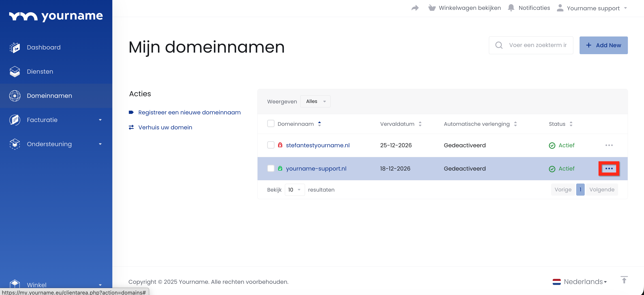Click the green lock icon beside yourname-support.nl

(280, 168)
